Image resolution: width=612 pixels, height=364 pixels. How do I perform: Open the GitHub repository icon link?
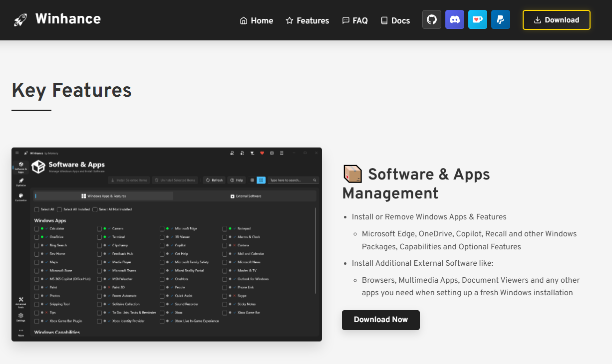pos(432,20)
